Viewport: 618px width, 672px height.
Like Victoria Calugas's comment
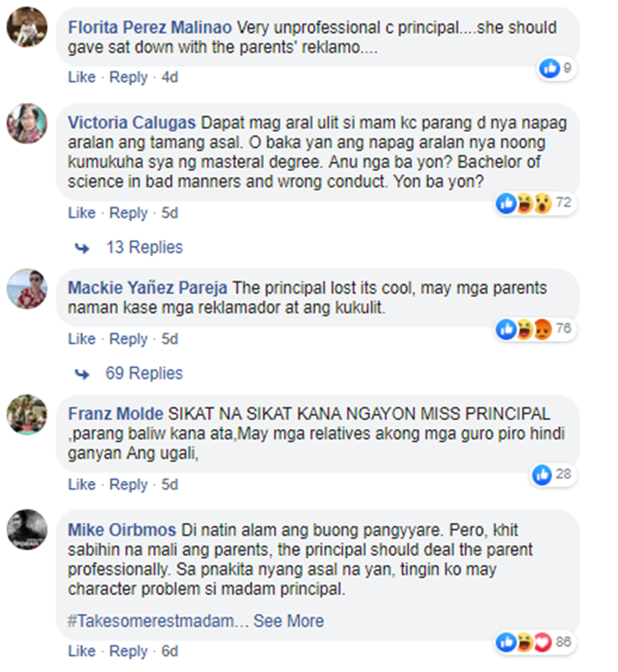coord(82,212)
